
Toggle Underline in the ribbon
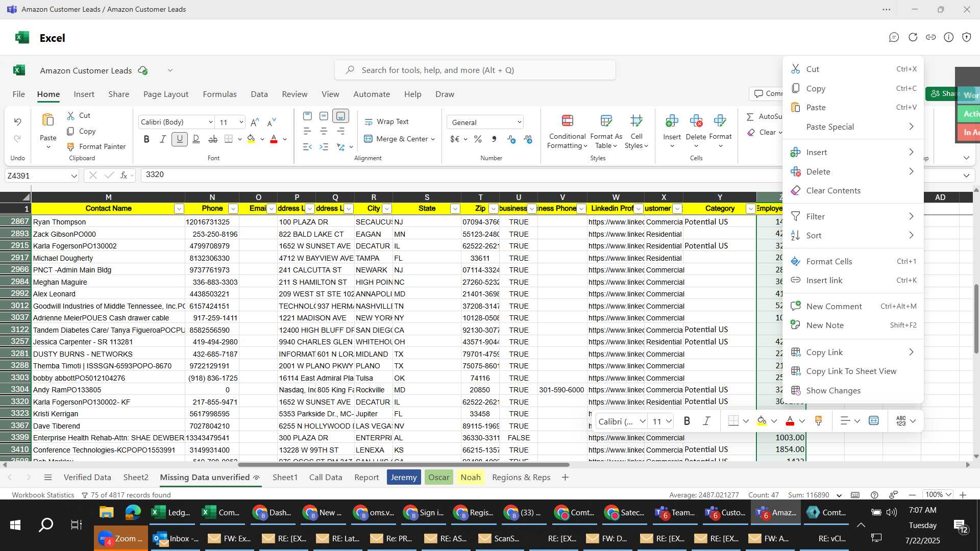[179, 139]
